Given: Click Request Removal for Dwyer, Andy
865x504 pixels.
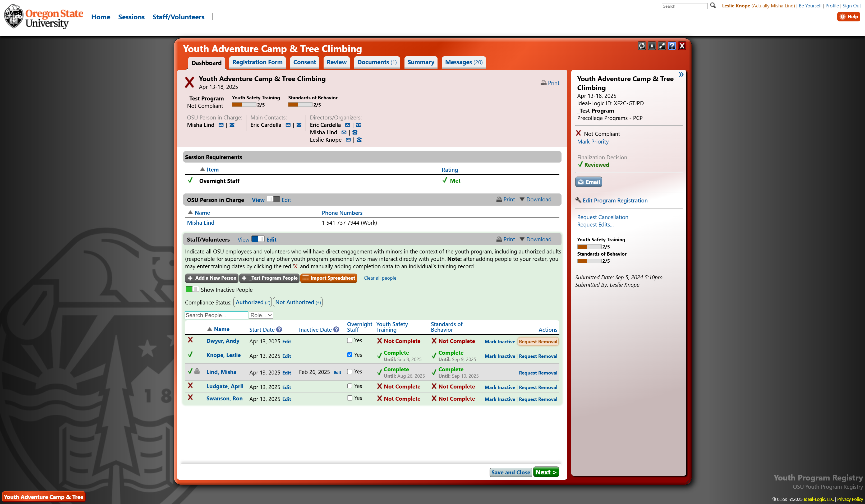Looking at the screenshot, I should [538, 342].
